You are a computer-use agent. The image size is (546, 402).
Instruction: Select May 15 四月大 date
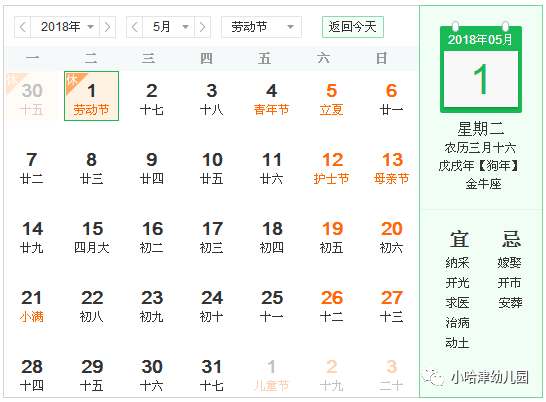coord(92,237)
